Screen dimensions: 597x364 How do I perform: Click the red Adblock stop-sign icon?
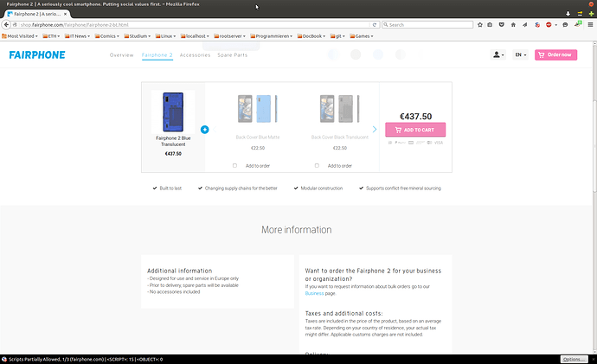(549, 25)
